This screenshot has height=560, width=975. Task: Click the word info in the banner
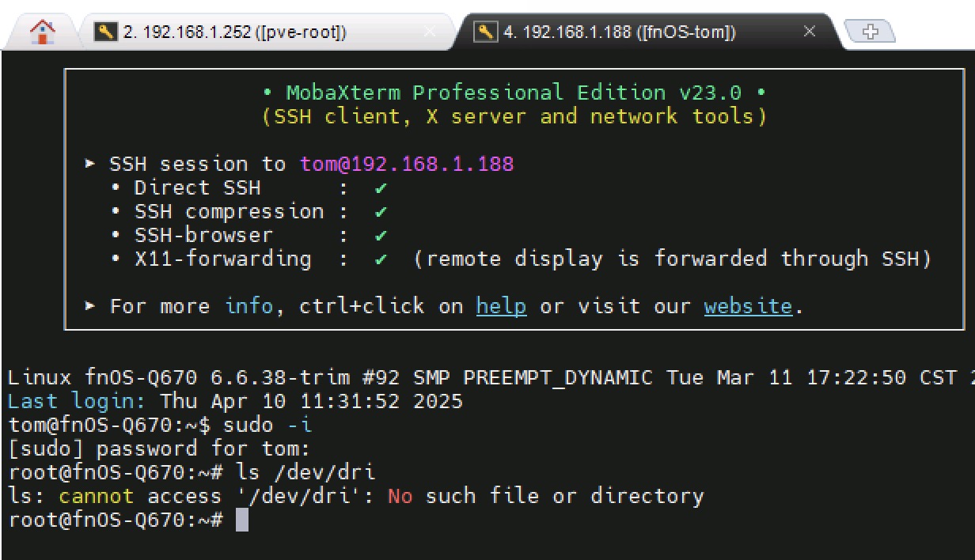tap(249, 306)
